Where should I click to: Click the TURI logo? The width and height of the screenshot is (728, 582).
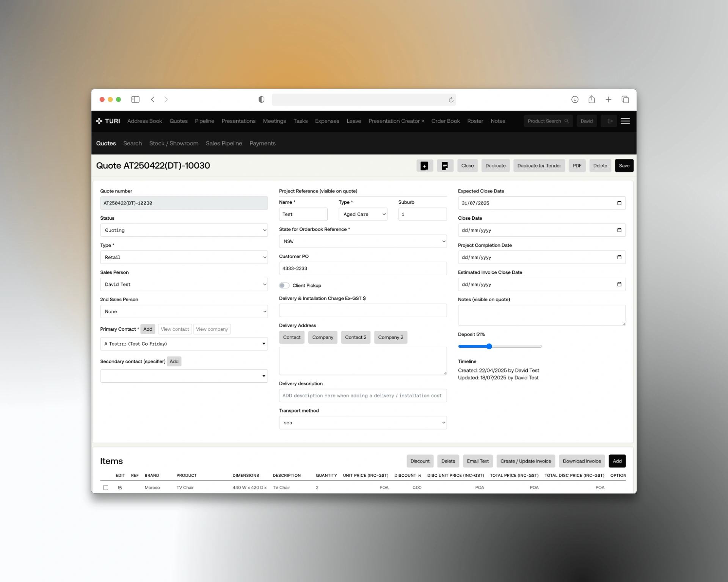[x=108, y=121]
